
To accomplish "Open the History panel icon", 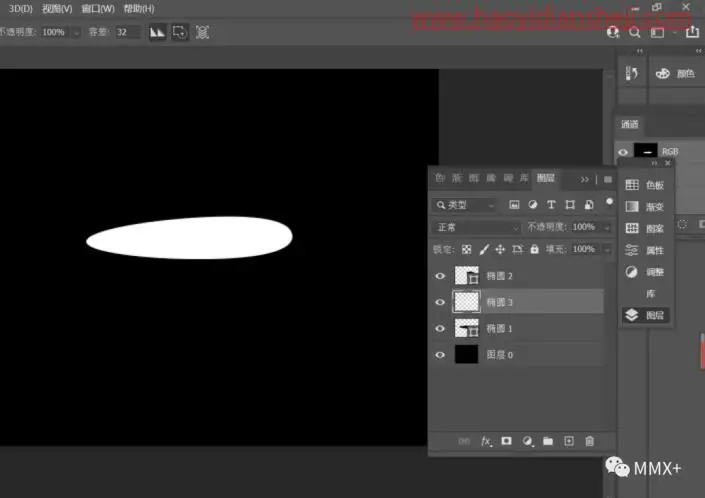I will click(632, 73).
